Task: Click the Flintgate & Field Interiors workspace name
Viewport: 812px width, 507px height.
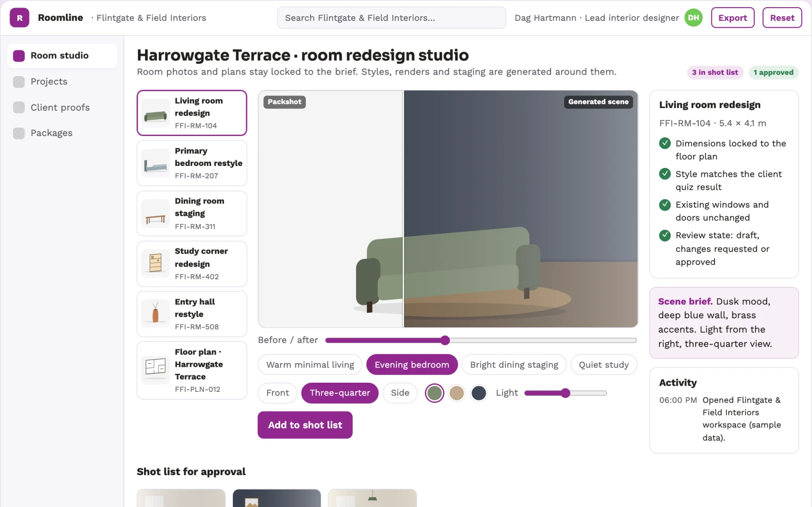Action: (151, 18)
